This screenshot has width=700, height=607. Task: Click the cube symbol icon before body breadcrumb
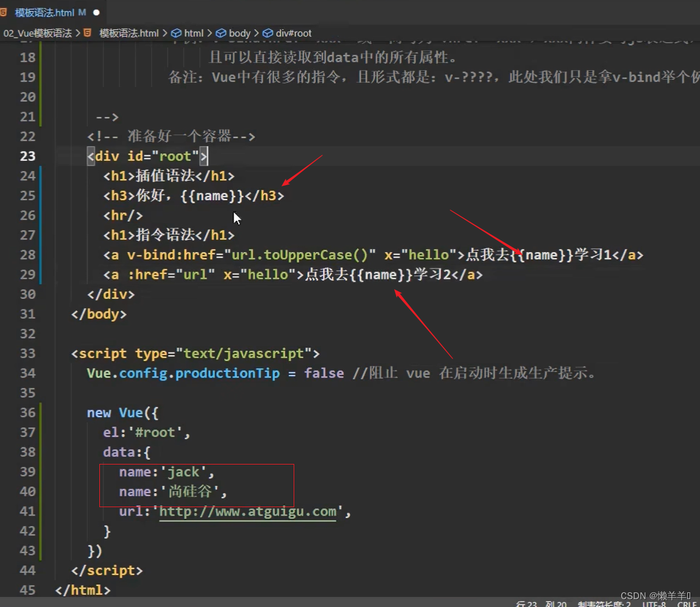pos(221,33)
